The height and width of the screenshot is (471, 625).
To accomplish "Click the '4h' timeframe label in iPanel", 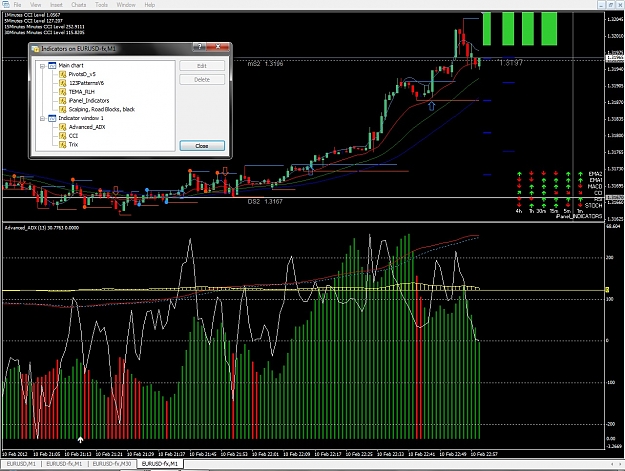I will [x=519, y=211].
